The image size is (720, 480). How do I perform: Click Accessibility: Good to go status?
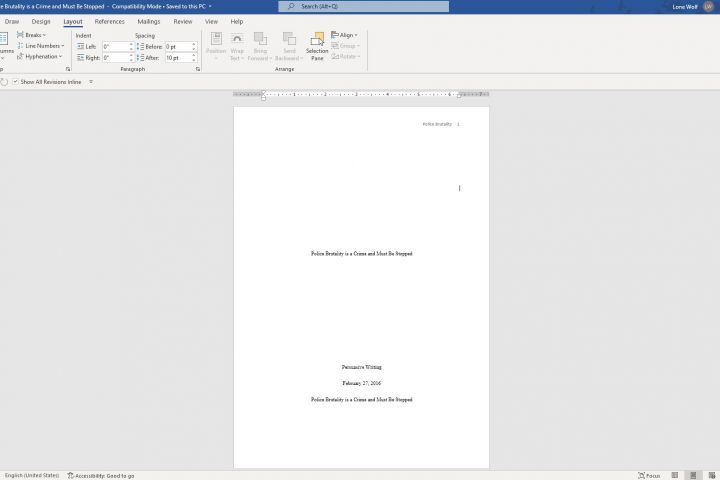coord(101,476)
